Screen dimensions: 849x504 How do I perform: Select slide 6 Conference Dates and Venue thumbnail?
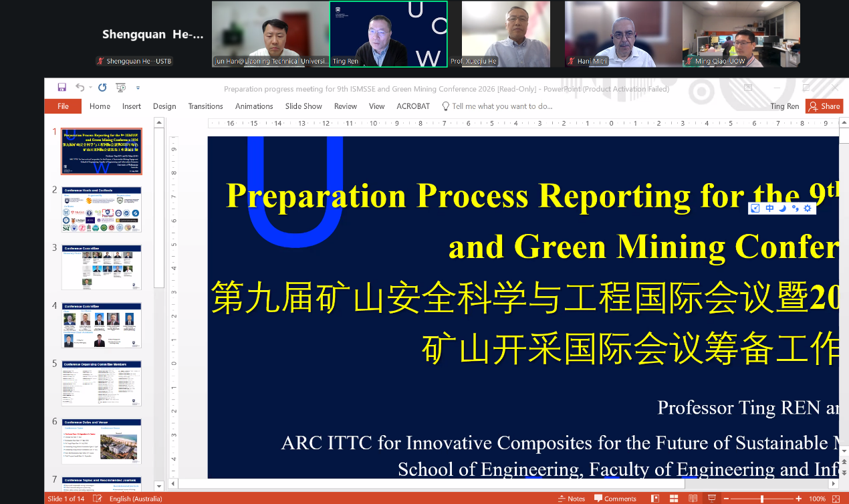(x=102, y=442)
